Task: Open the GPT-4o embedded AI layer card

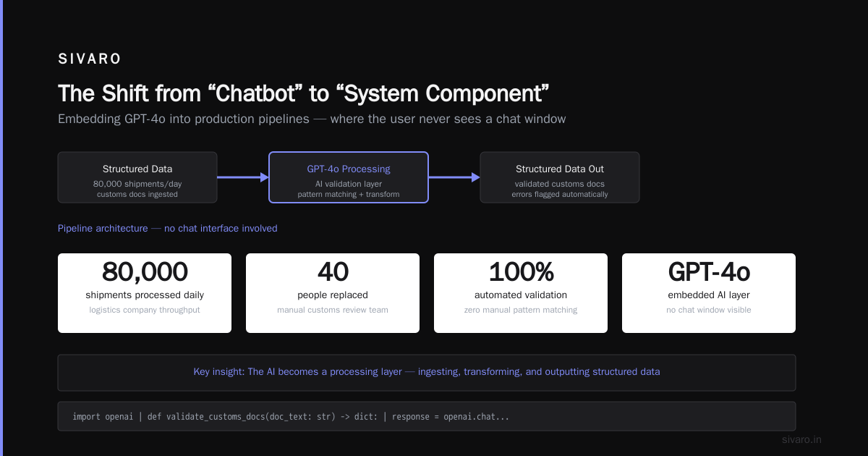Action: click(709, 293)
